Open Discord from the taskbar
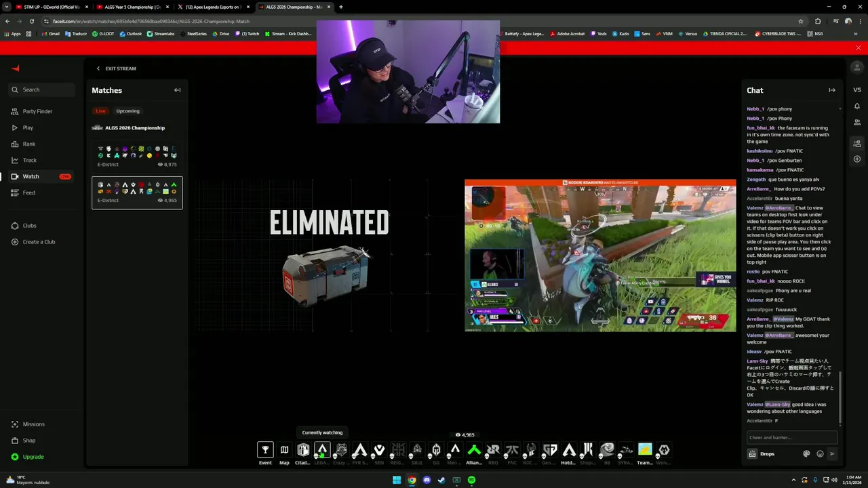This screenshot has height=488, width=868. click(x=427, y=480)
